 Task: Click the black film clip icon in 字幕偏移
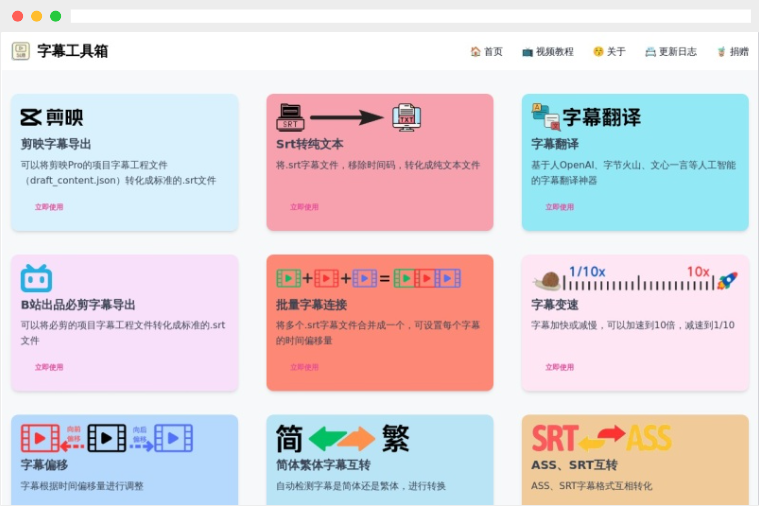107,438
